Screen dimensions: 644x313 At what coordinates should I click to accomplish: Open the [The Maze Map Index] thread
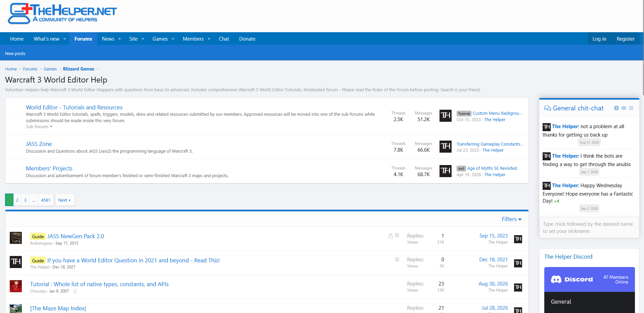[x=58, y=308]
